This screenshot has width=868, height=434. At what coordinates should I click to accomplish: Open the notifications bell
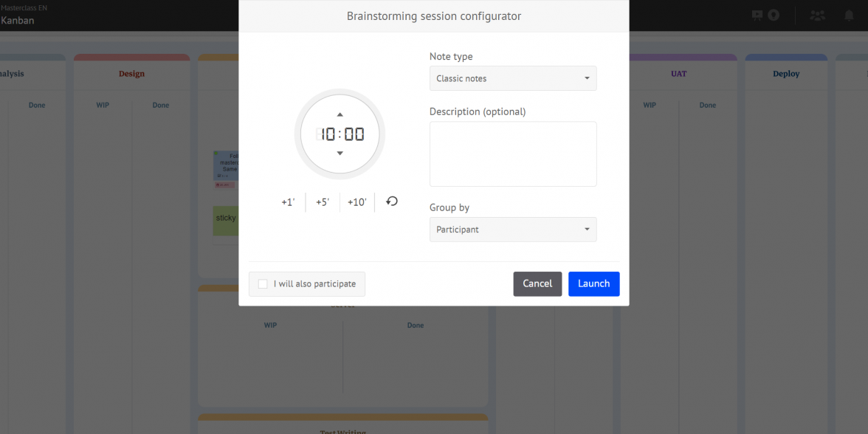pos(849,15)
